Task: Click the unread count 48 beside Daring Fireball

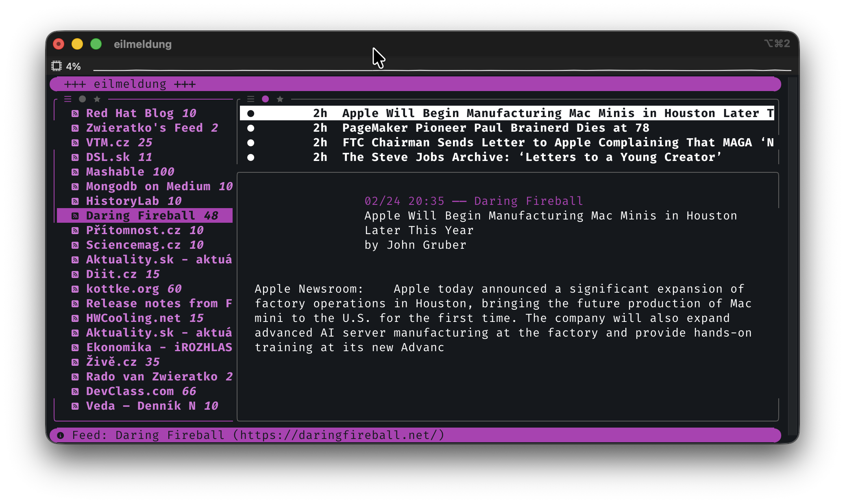Action: coord(211,216)
